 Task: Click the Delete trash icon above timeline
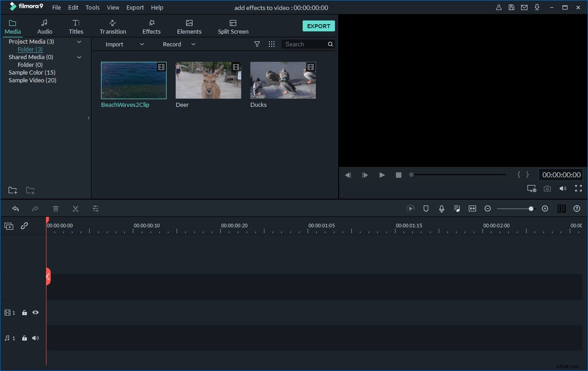(56, 208)
